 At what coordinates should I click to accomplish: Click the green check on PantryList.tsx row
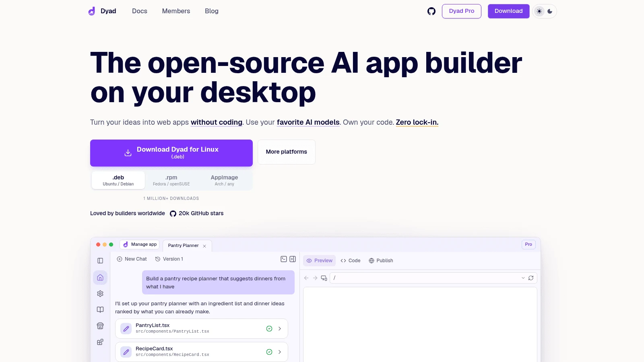point(269,329)
